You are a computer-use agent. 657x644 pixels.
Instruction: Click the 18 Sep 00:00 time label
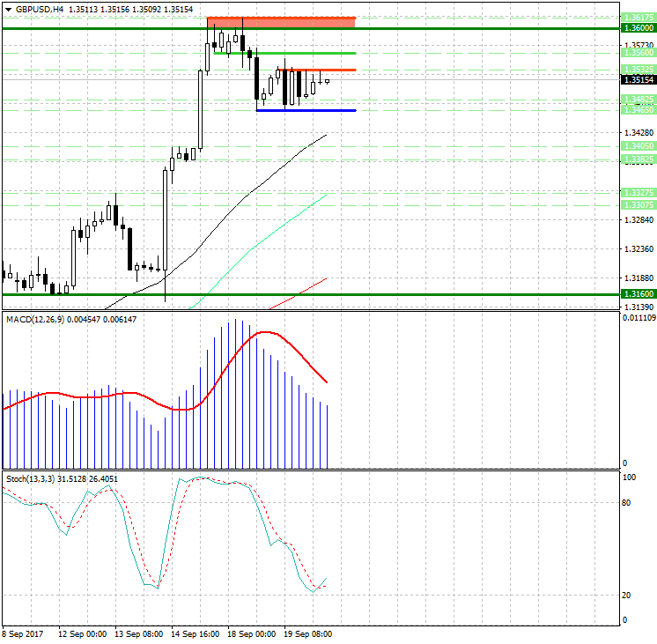click(251, 634)
